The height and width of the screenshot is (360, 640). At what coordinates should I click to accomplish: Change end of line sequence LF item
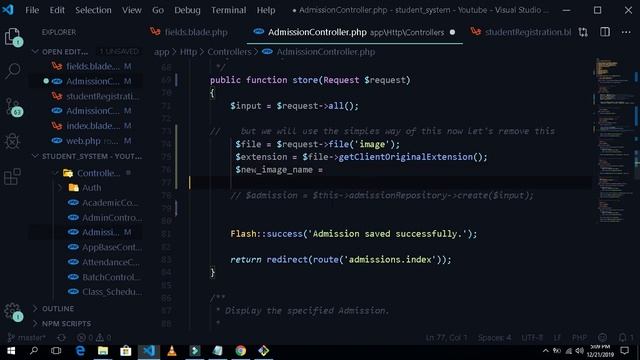(x=557, y=338)
